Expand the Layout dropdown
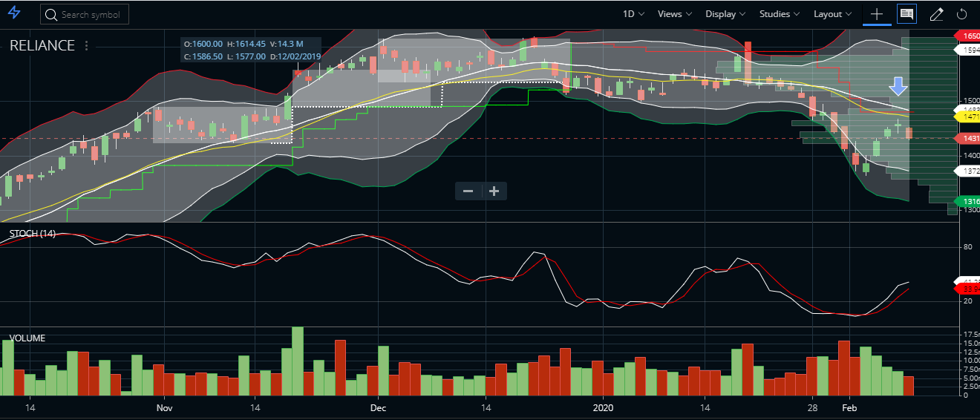This screenshot has height=420, width=980. pyautogui.click(x=833, y=14)
